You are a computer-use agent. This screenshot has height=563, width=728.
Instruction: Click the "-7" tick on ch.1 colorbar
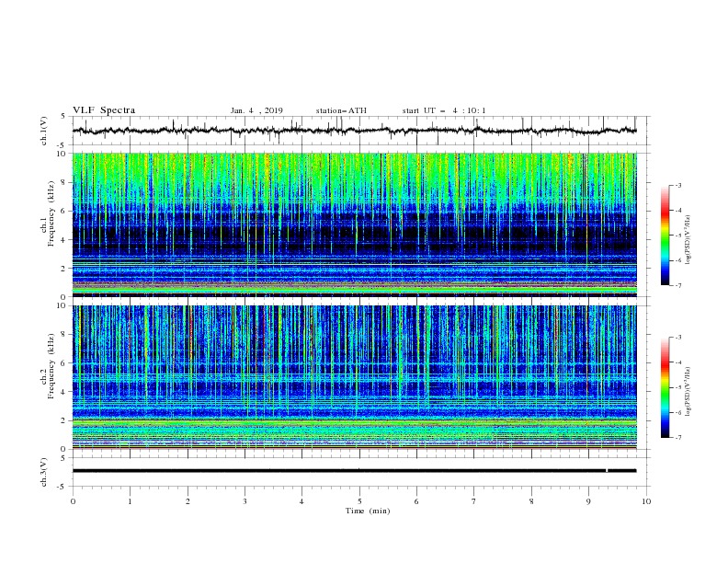click(677, 285)
